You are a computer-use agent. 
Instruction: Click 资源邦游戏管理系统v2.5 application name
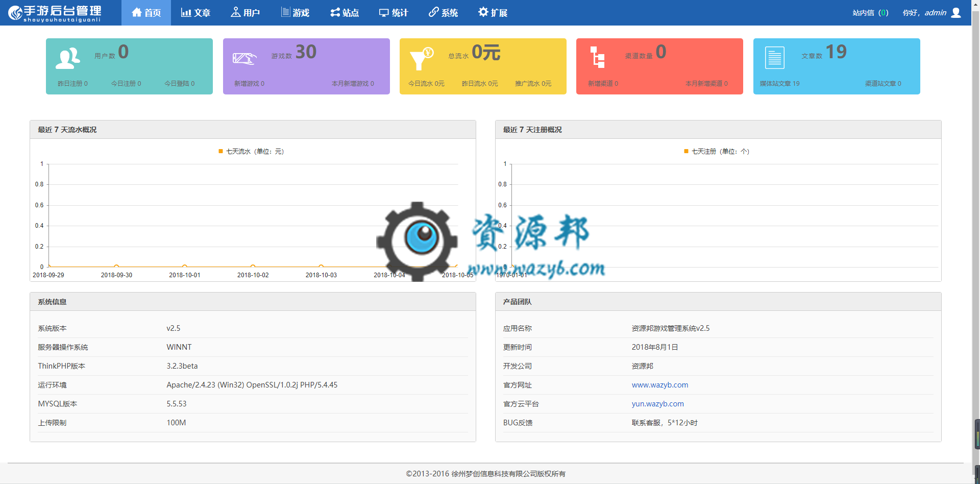[x=671, y=328]
